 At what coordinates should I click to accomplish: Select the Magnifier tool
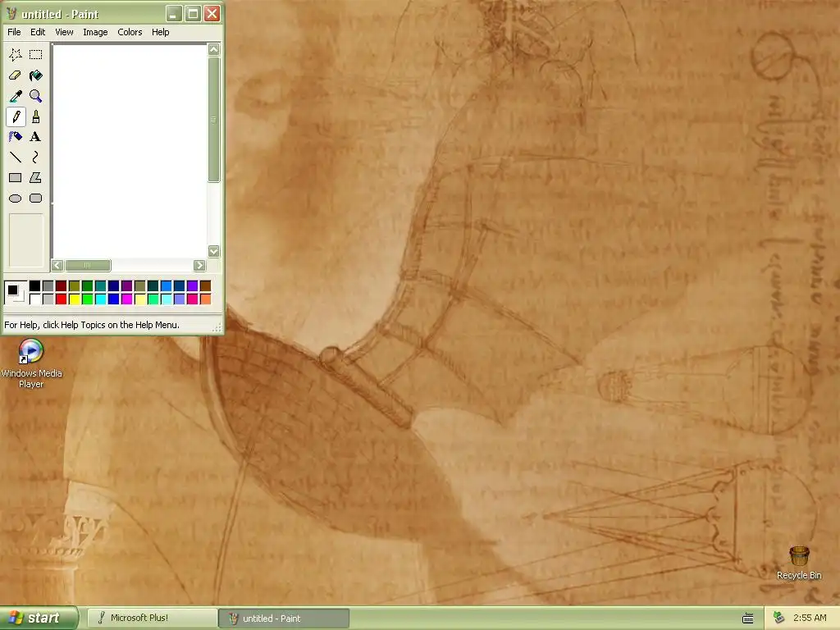[x=36, y=96]
